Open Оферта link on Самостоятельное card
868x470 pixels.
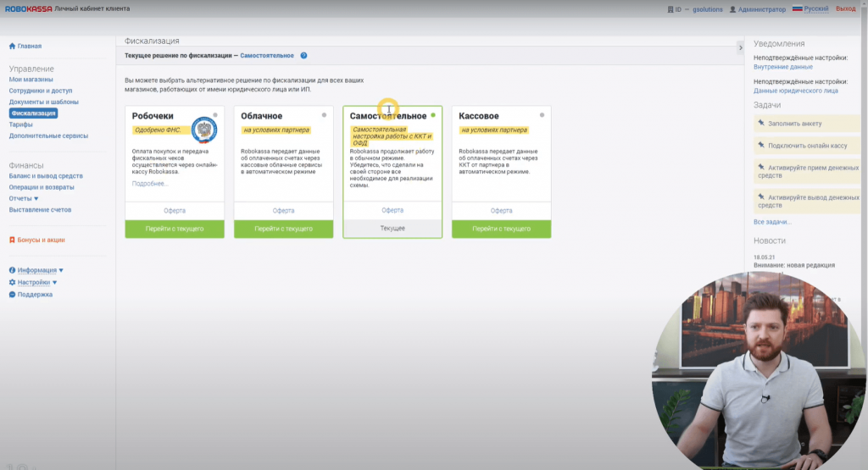(392, 210)
